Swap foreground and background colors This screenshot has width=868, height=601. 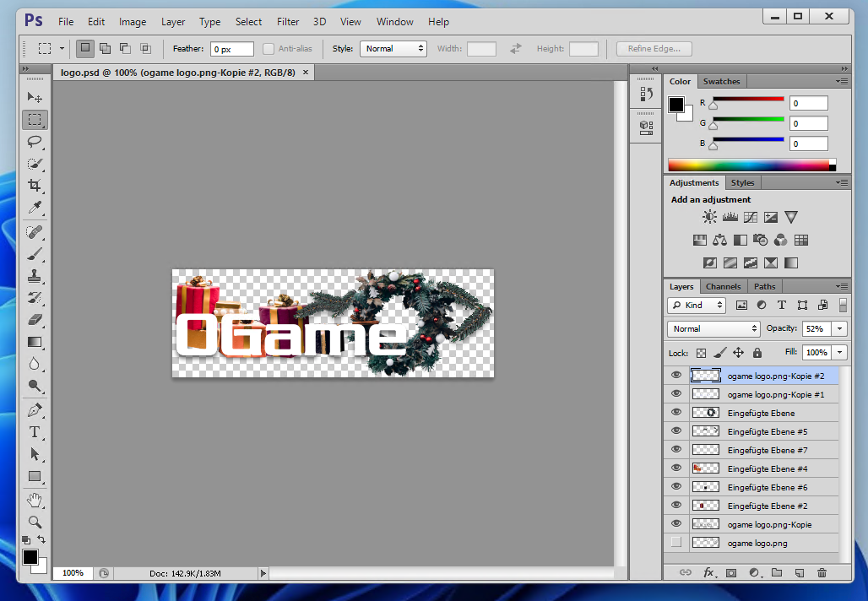click(41, 539)
